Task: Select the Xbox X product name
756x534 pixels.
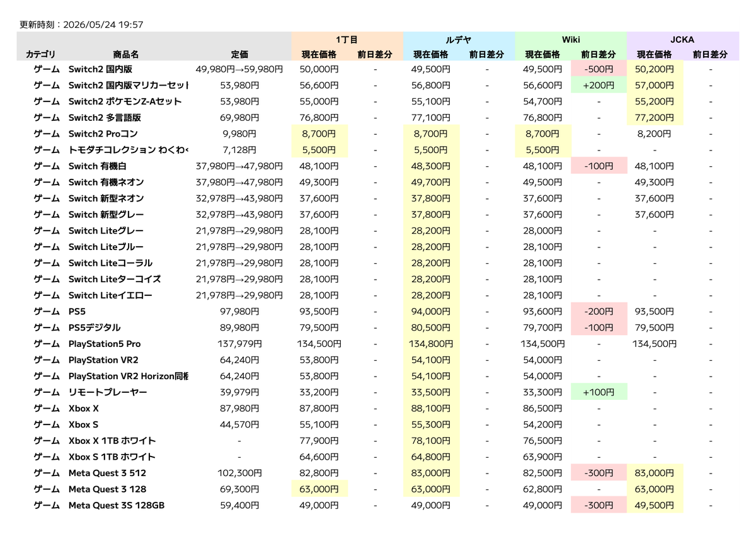Action: [x=84, y=409]
